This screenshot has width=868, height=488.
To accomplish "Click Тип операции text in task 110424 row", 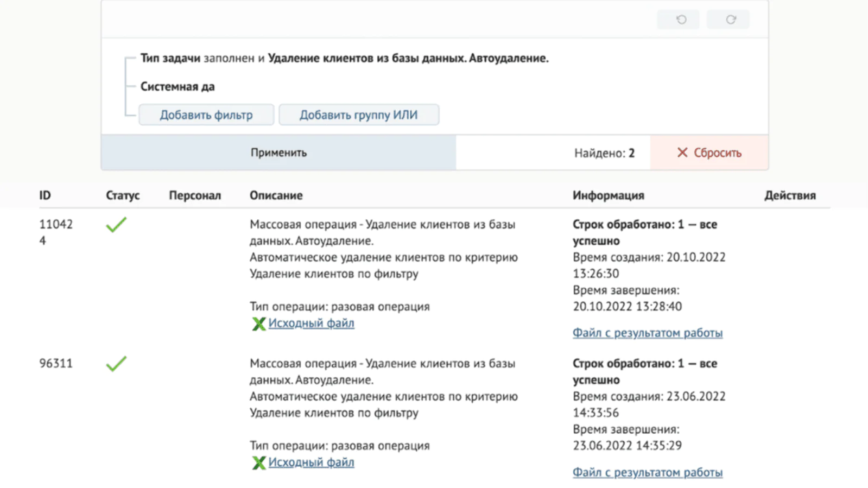I will [x=340, y=307].
